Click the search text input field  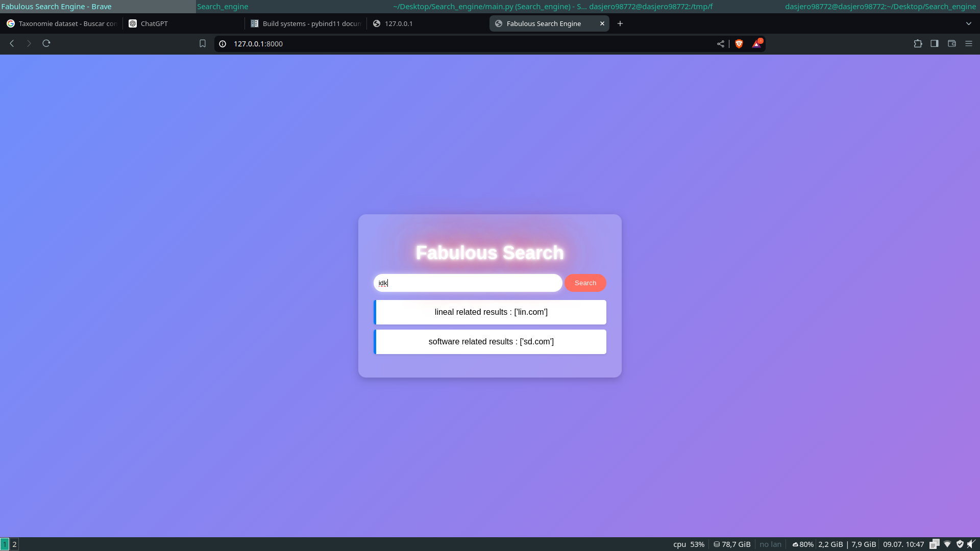(x=468, y=283)
